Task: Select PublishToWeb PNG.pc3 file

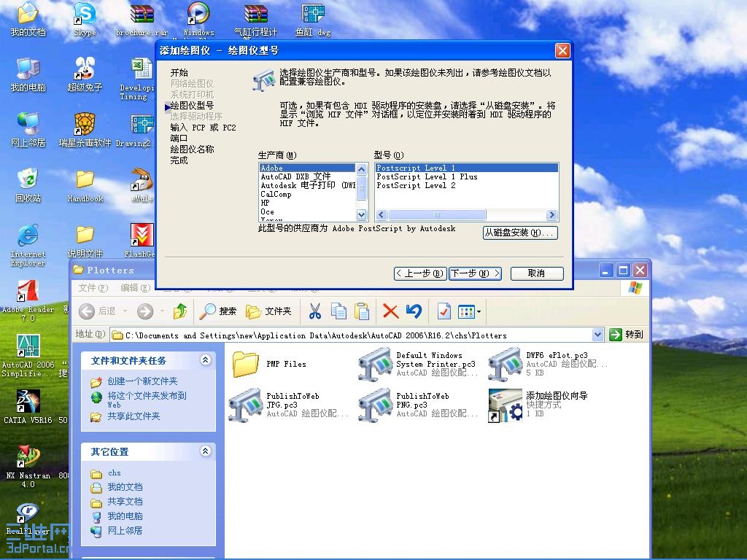Action: [418, 405]
